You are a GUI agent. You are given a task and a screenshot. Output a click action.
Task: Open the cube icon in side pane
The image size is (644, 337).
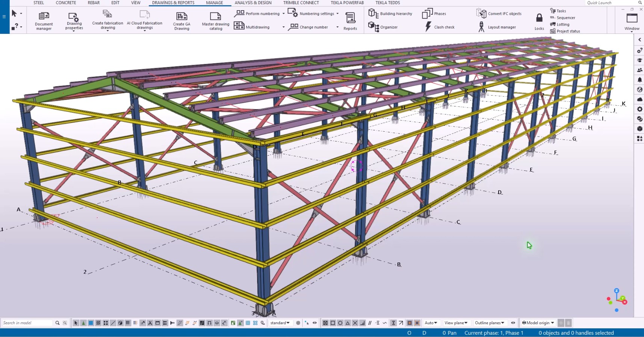(x=639, y=129)
